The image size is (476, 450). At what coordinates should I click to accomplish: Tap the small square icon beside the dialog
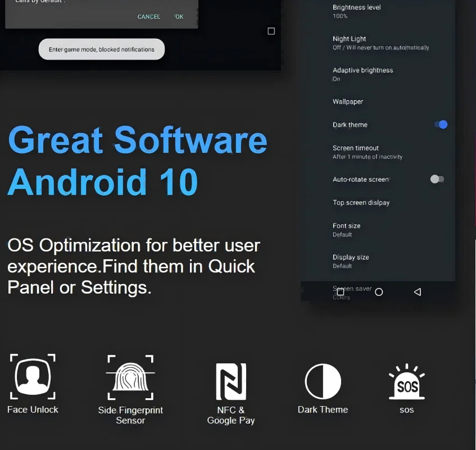(x=271, y=31)
